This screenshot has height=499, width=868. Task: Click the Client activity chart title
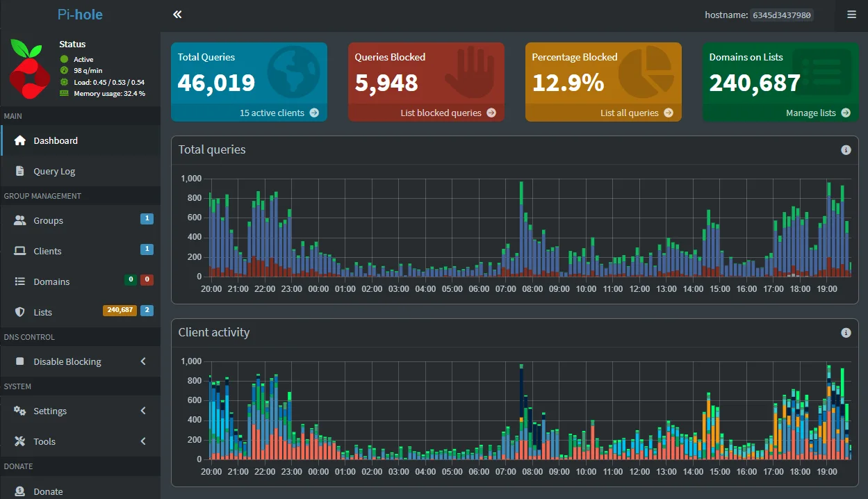point(214,332)
